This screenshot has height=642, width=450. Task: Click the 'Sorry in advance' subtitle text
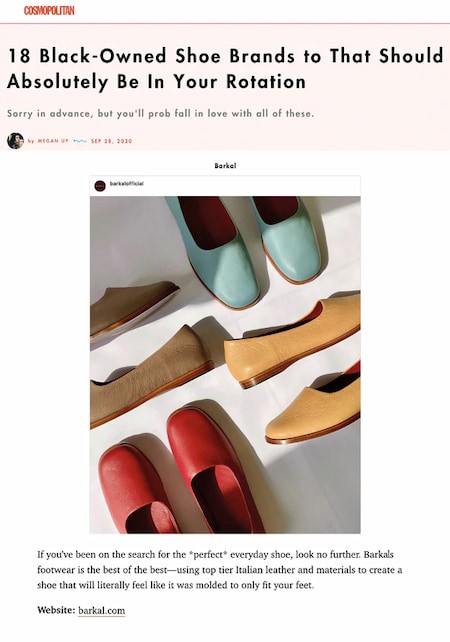tap(161, 113)
